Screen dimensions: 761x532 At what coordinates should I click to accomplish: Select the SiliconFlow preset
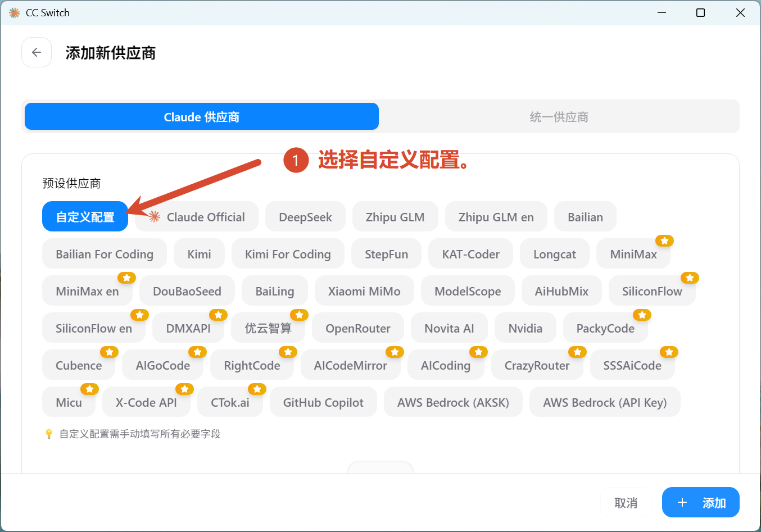coord(652,290)
